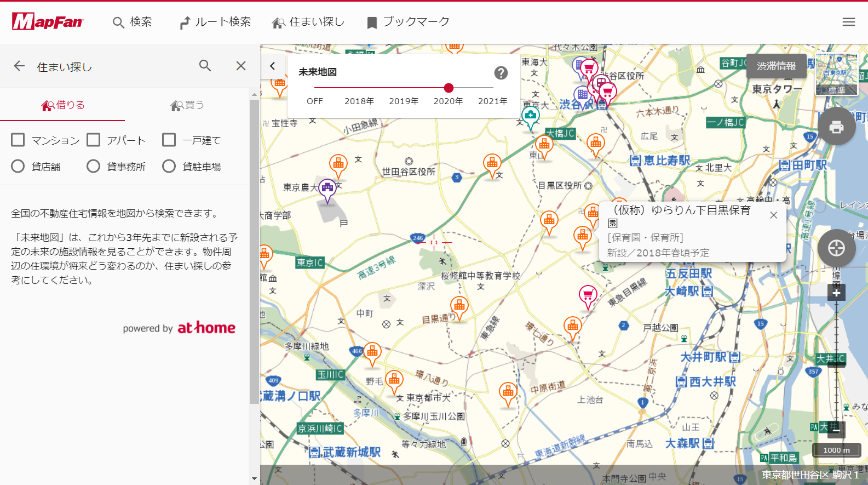Go back with the left arrow in panel

coord(20,66)
